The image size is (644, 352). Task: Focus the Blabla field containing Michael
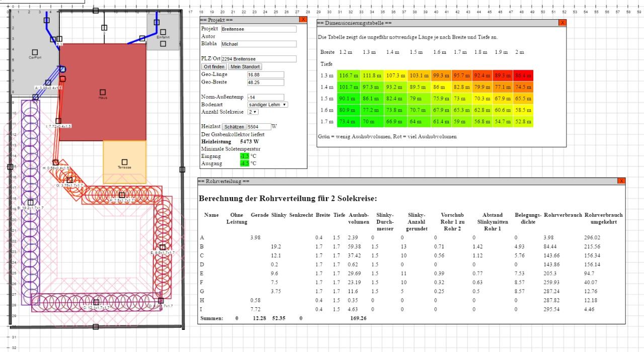click(259, 44)
